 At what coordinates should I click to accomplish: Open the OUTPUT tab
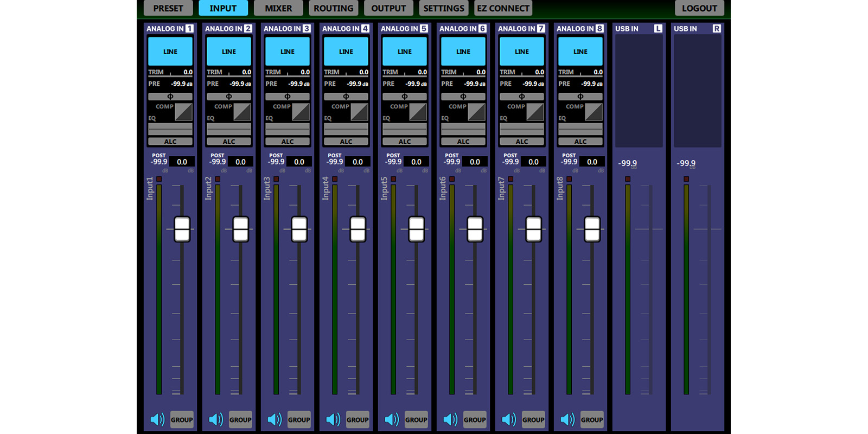(388, 8)
